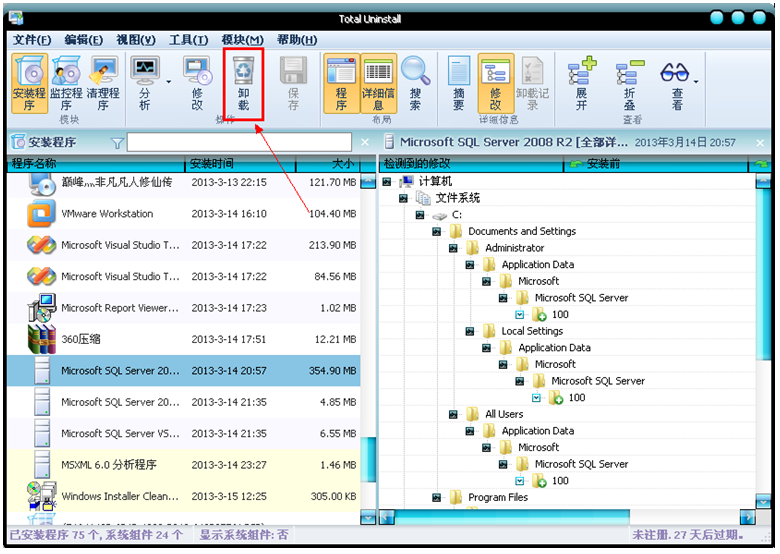The height and width of the screenshot is (554, 780).
Task: Select Windows Installer Clean row
Action: tap(184, 496)
